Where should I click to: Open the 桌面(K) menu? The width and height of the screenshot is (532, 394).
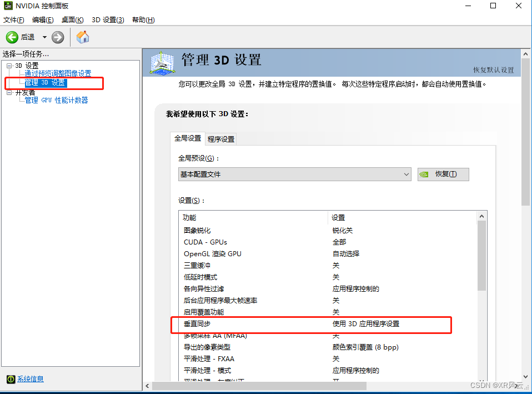(x=72, y=20)
